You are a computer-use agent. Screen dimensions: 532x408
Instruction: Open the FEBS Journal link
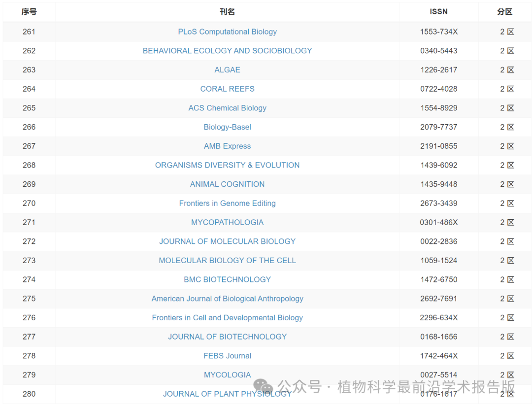tap(227, 356)
